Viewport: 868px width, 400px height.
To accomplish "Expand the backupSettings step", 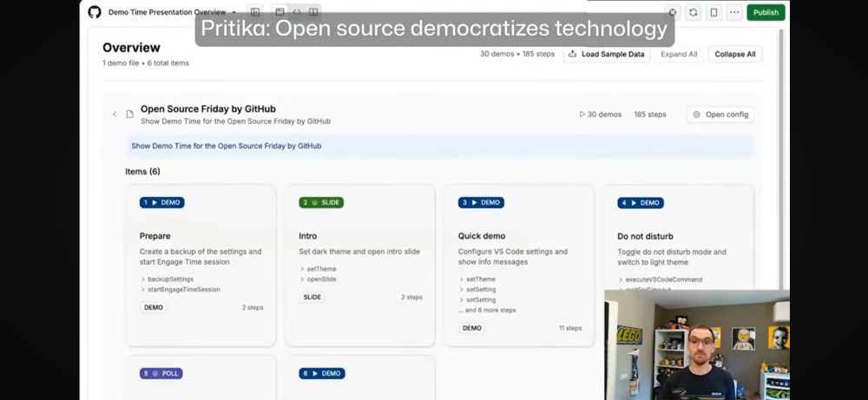I will click(167, 279).
